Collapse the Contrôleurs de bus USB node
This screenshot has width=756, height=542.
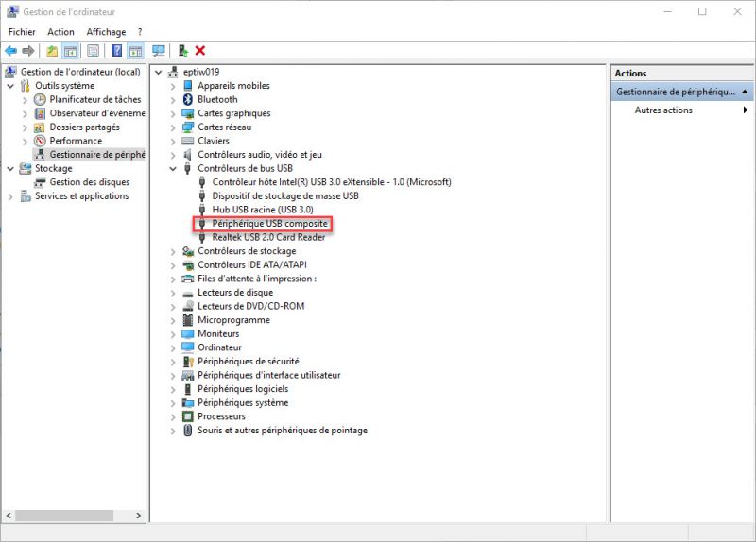[x=173, y=169]
